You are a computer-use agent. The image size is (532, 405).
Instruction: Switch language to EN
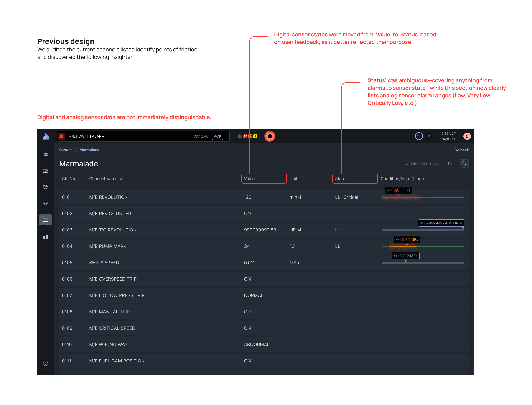pyautogui.click(x=419, y=136)
